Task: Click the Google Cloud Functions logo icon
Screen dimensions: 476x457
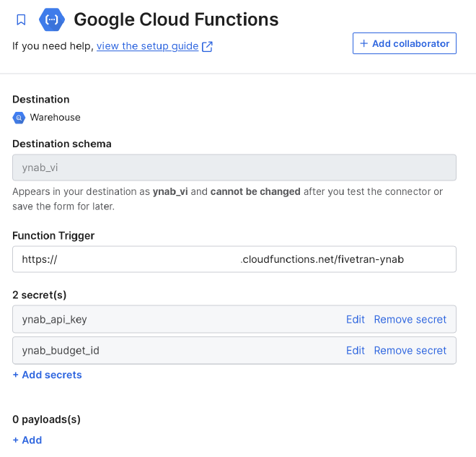Action: tap(52, 19)
